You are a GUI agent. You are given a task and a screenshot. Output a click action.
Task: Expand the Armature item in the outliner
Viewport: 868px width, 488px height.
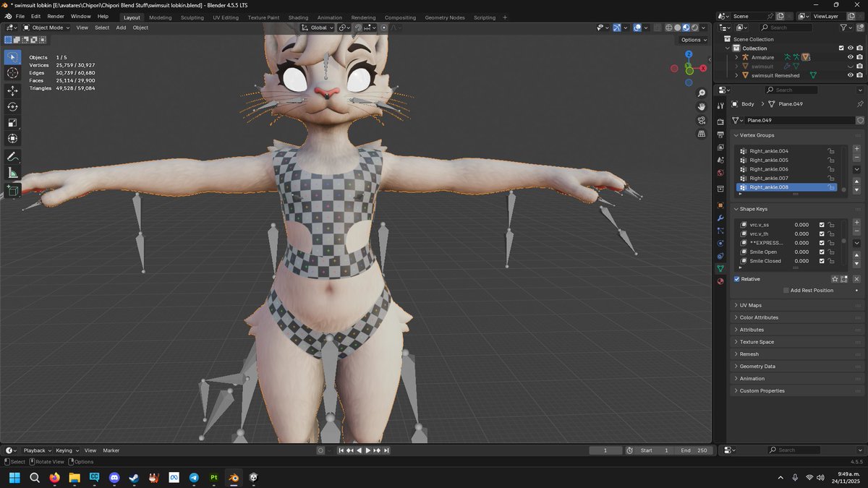pyautogui.click(x=736, y=57)
